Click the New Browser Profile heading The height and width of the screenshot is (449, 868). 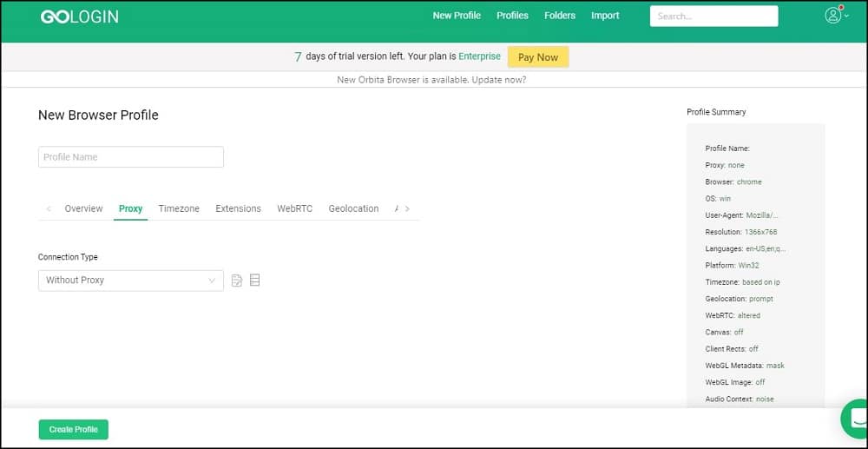click(x=98, y=116)
